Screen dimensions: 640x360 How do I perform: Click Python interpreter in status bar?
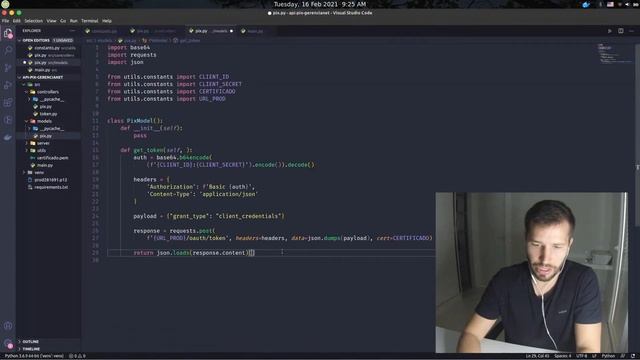(x=34, y=356)
